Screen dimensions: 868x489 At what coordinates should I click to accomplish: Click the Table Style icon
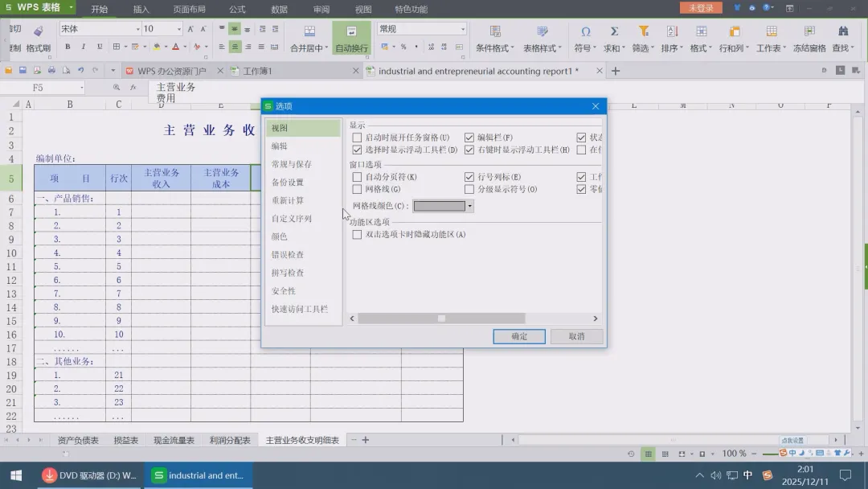(542, 31)
